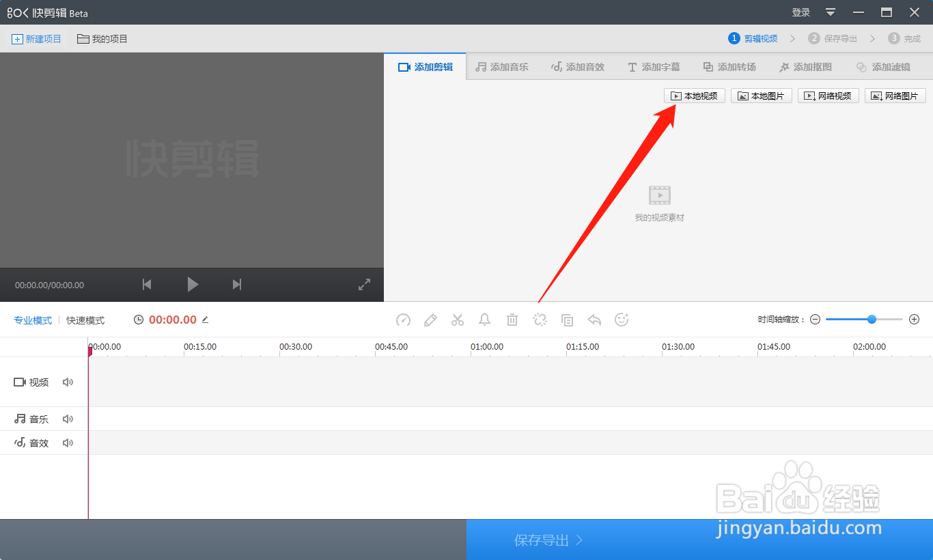The image size is (933, 560).
Task: Select the scissors tool to split clip
Action: tap(458, 319)
